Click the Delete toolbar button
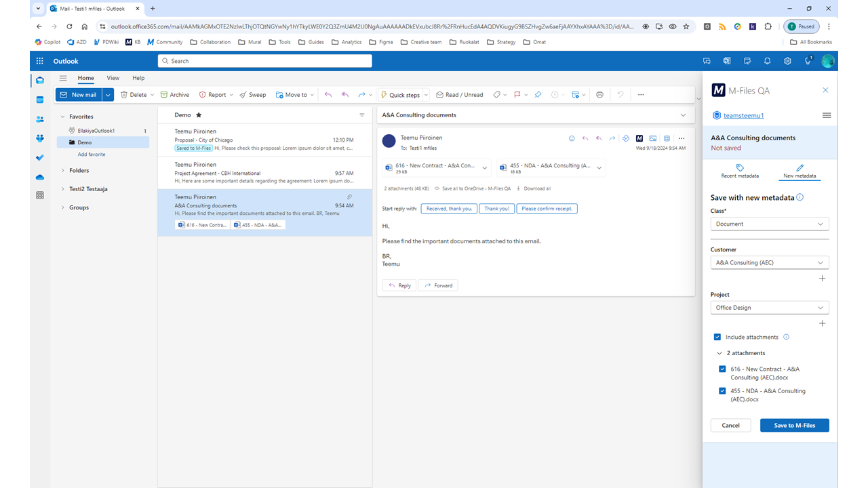868x488 pixels. 134,95
